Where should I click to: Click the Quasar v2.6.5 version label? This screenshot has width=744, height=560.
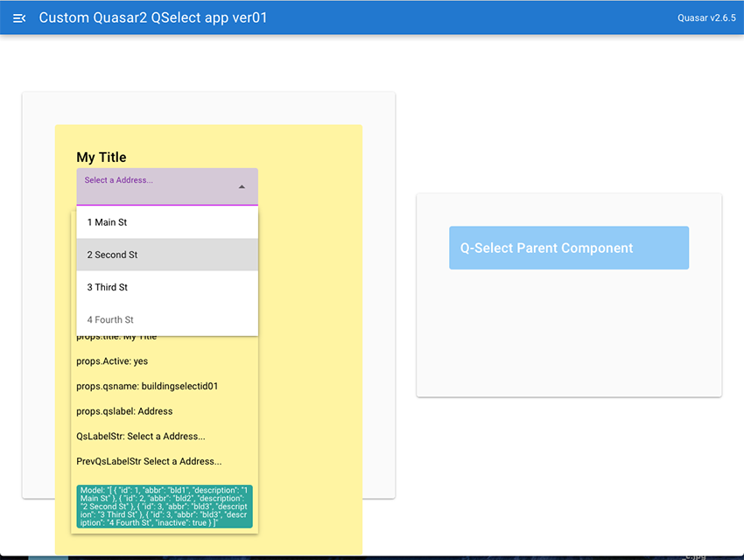[706, 18]
